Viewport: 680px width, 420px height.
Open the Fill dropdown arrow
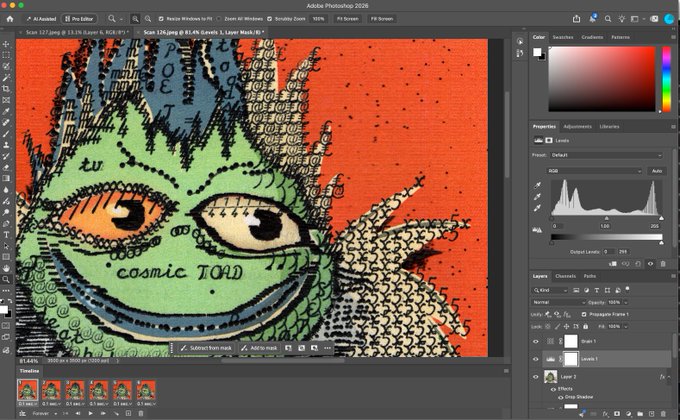625,326
